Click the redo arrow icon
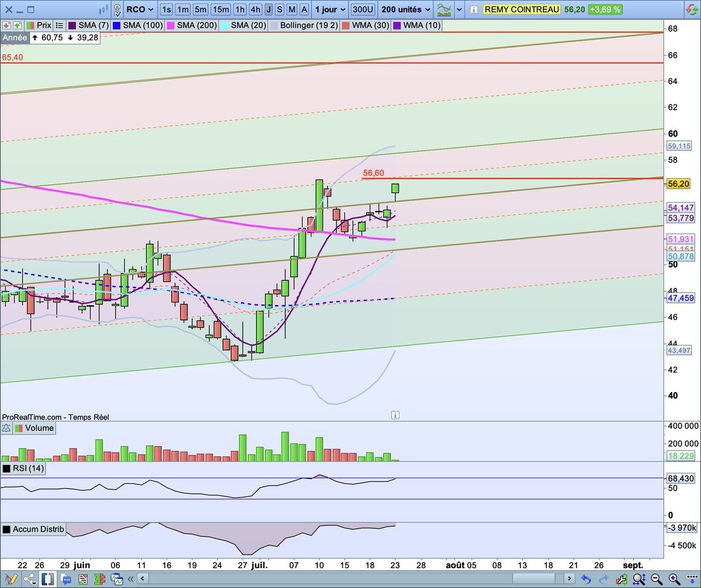This screenshot has height=588, width=701. point(605,579)
